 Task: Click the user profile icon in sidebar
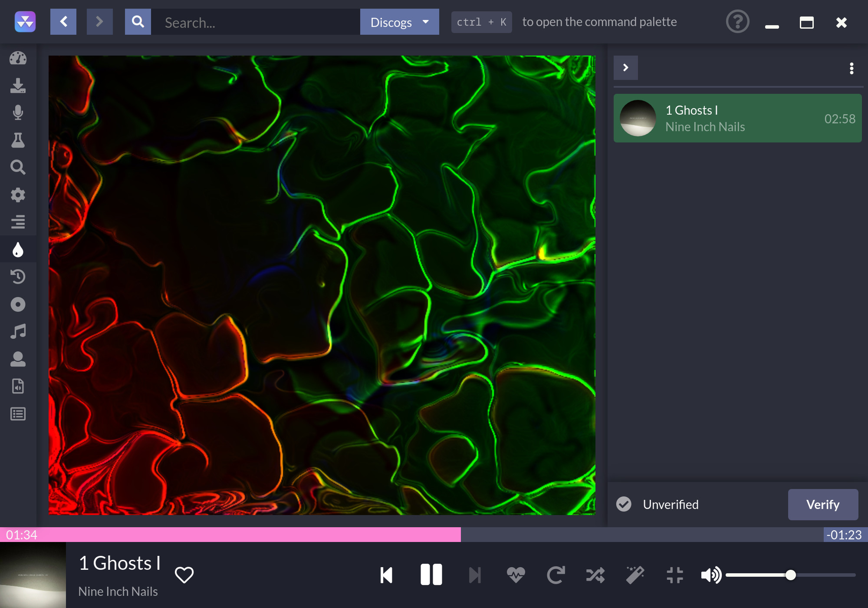click(18, 359)
